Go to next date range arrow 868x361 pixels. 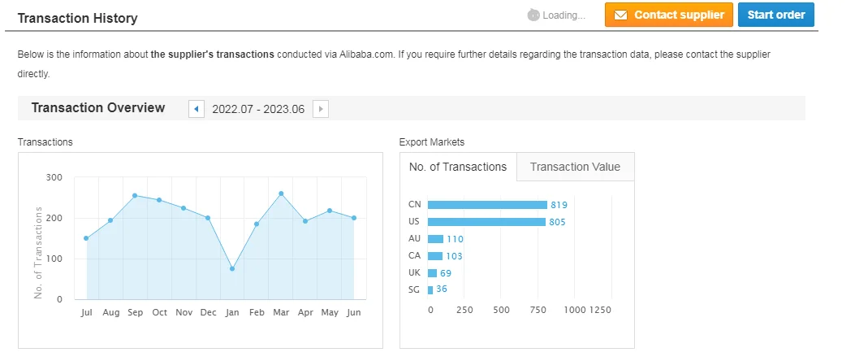(x=321, y=109)
